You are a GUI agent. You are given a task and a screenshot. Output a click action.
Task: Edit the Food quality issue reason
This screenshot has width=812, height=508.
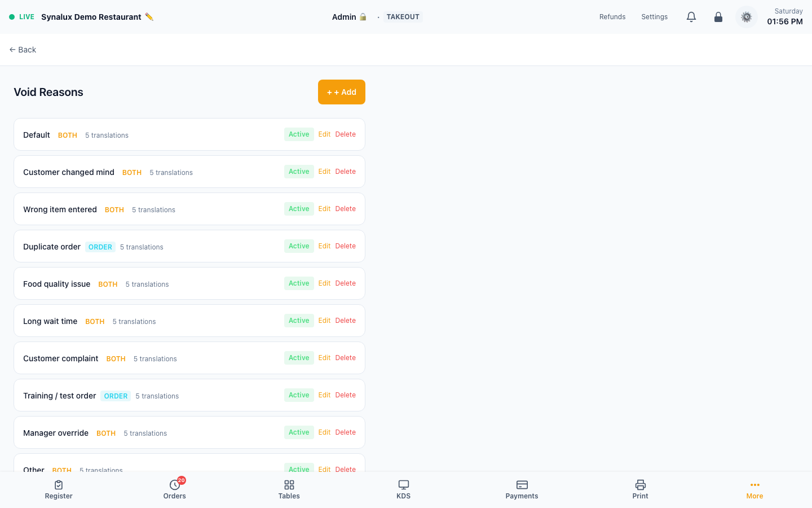324,283
